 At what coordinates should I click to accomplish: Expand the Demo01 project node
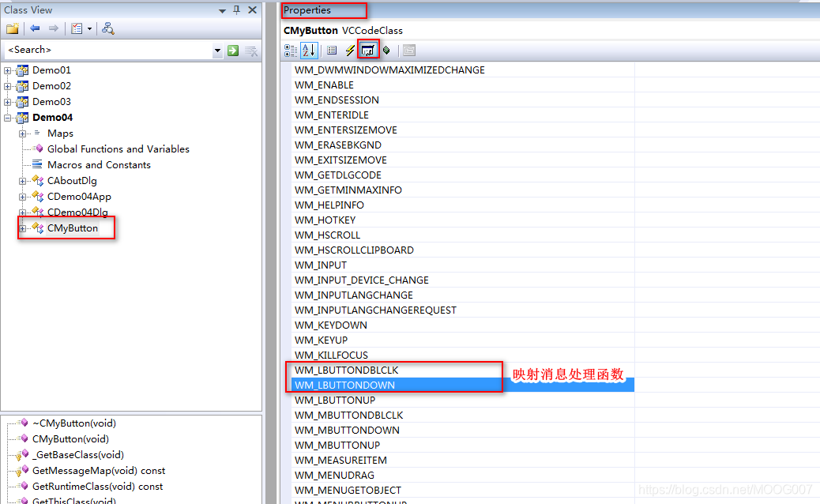[x=8, y=70]
